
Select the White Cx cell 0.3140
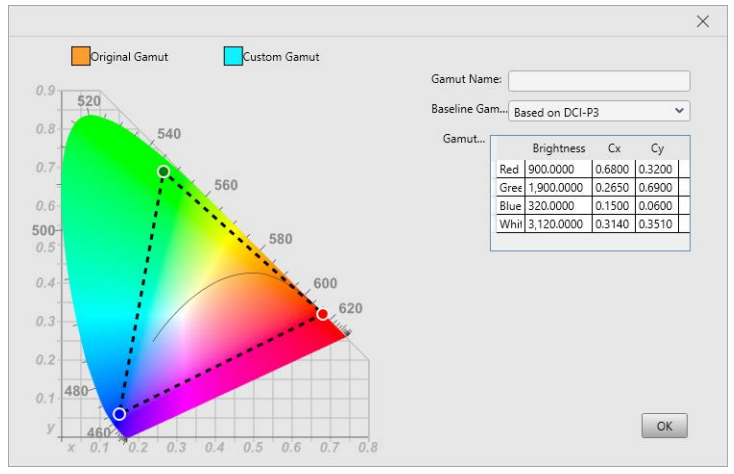pyautogui.click(x=614, y=224)
